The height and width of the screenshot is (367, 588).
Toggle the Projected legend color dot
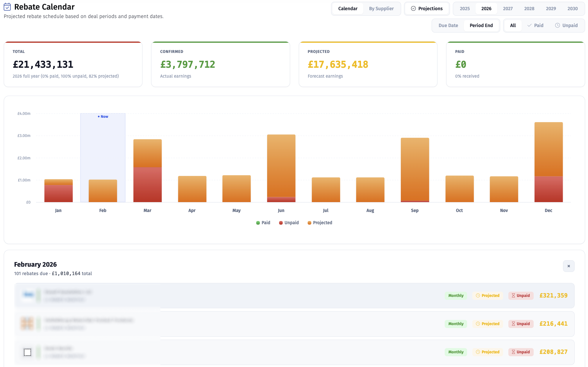point(309,223)
